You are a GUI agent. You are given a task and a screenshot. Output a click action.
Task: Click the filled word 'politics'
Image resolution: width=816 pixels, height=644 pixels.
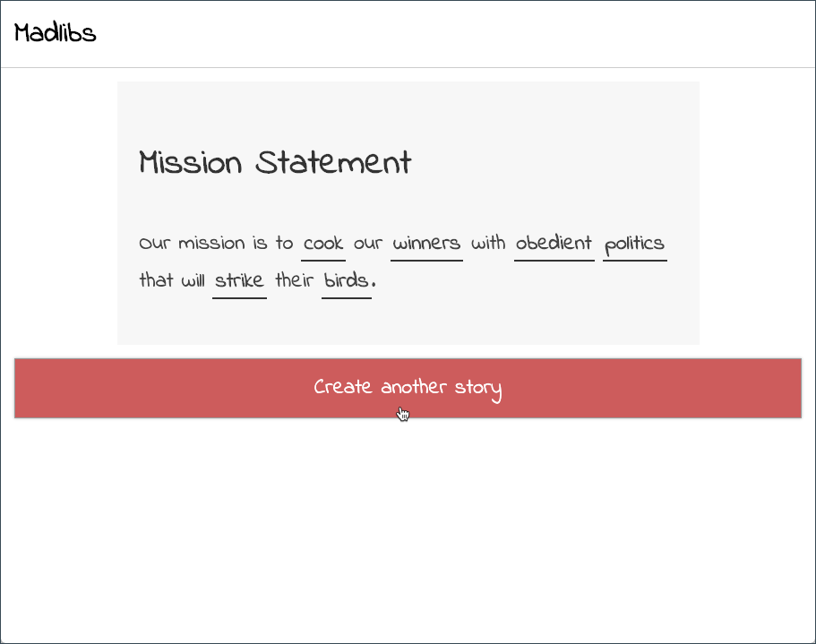634,244
